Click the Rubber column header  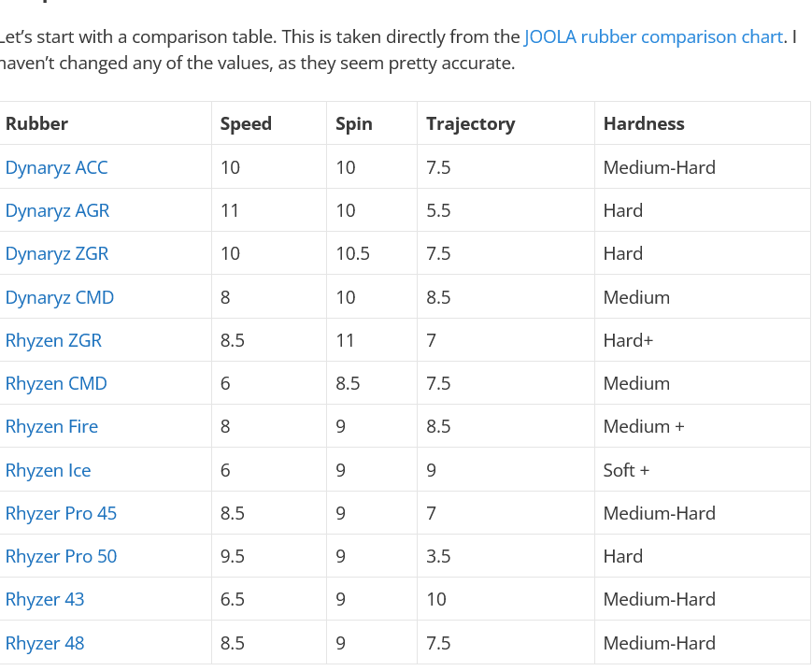click(36, 123)
